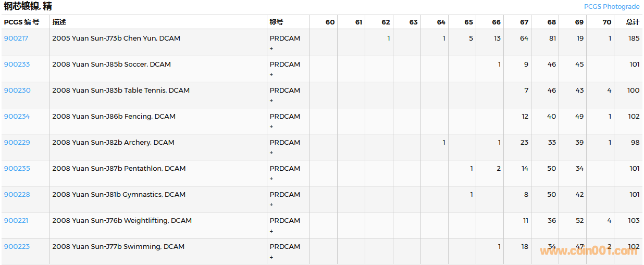644x265 pixels.
Task: Click PCGS number 900230 link
Action: pos(17,90)
